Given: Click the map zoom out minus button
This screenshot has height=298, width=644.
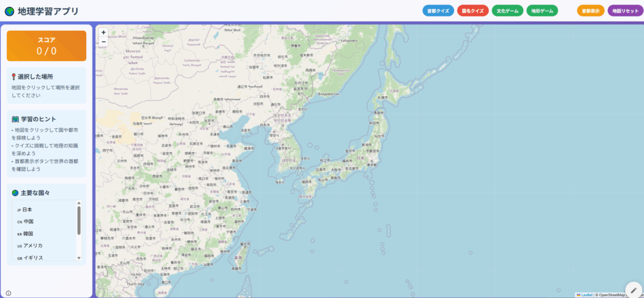Looking at the screenshot, I should [x=103, y=42].
